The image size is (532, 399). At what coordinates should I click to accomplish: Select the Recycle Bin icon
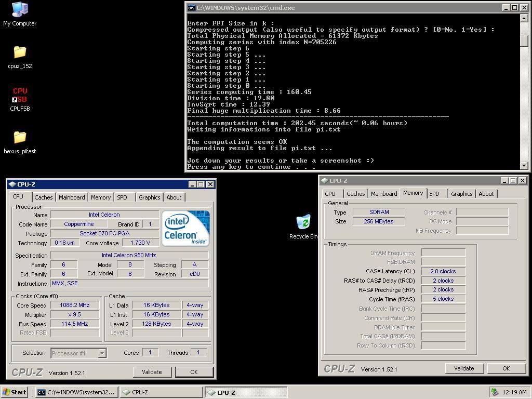tap(303, 227)
